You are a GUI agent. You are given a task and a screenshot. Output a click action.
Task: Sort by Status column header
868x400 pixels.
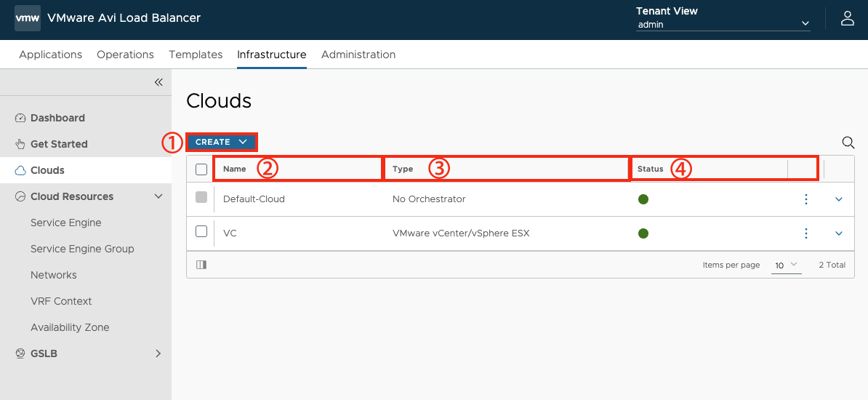tap(650, 169)
